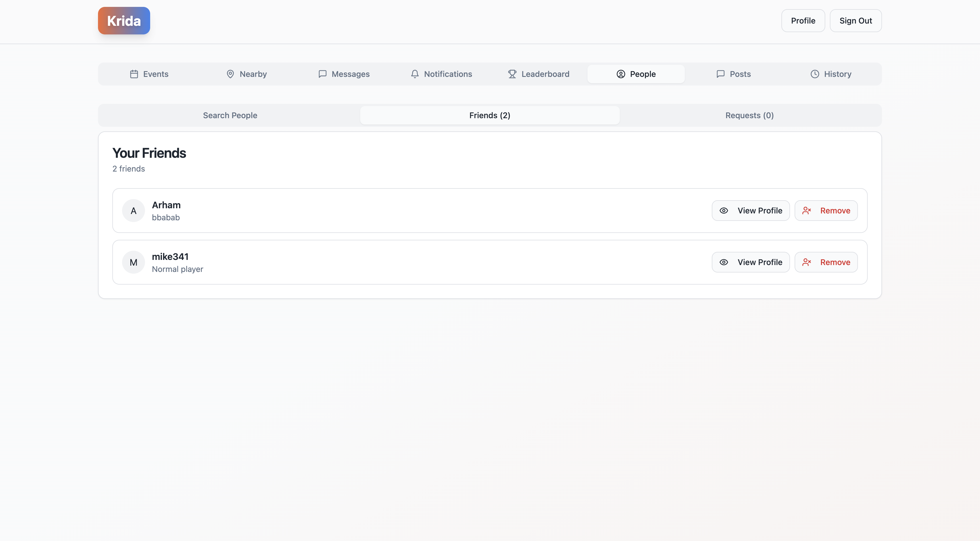Click Arham's avatar with letter A

coord(133,211)
